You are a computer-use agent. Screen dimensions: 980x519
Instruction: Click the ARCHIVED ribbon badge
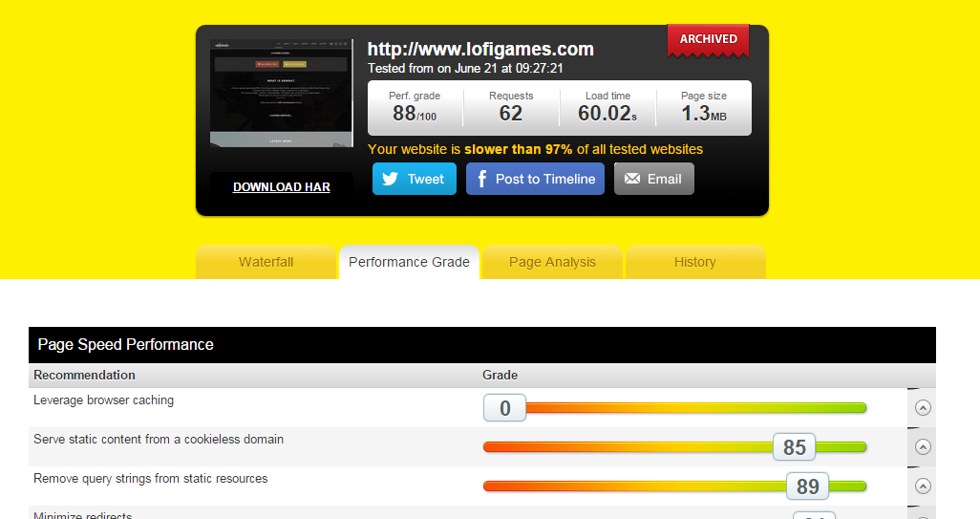pos(708,40)
